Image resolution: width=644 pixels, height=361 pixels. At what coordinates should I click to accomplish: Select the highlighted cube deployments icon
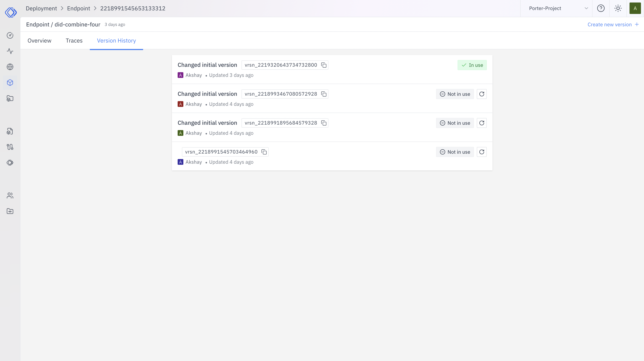10,82
